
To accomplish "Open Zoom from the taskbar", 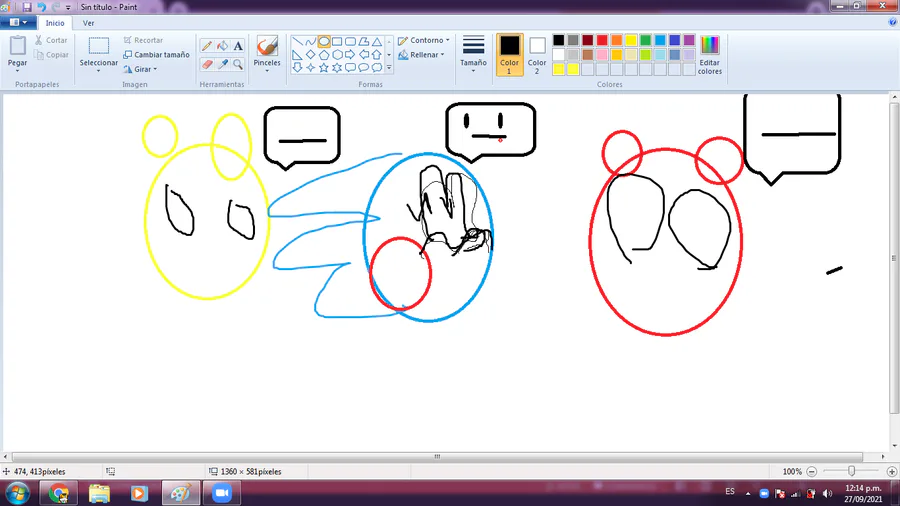I will pos(222,493).
